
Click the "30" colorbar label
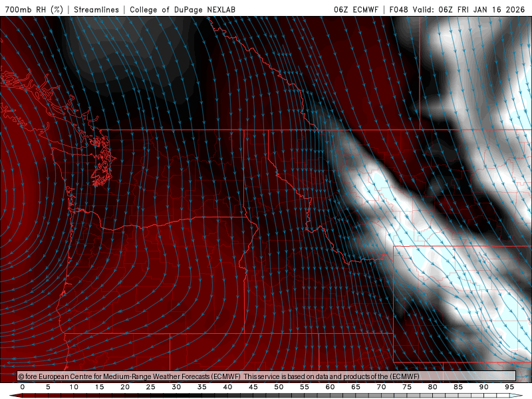176,387
